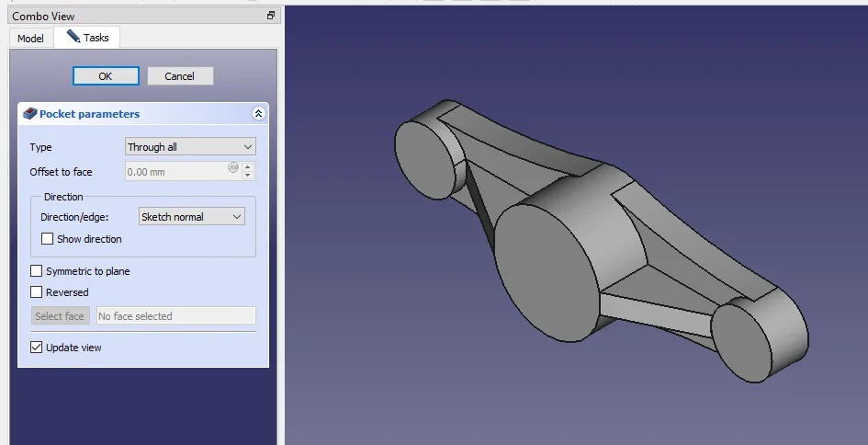Screen dimensions: 868x445
Task: Undock the Combo View panel
Action: [x=271, y=16]
